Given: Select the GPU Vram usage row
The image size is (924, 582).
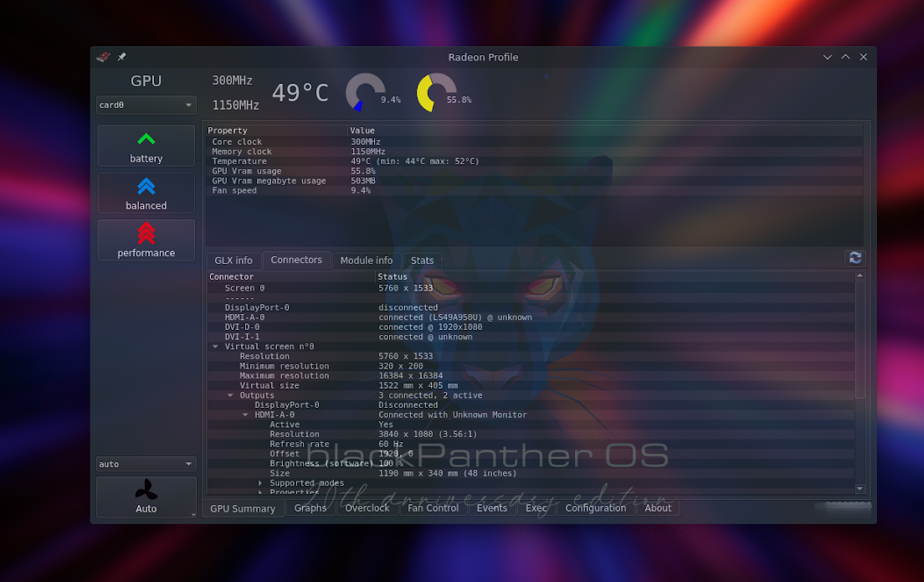Looking at the screenshot, I should 535,171.
